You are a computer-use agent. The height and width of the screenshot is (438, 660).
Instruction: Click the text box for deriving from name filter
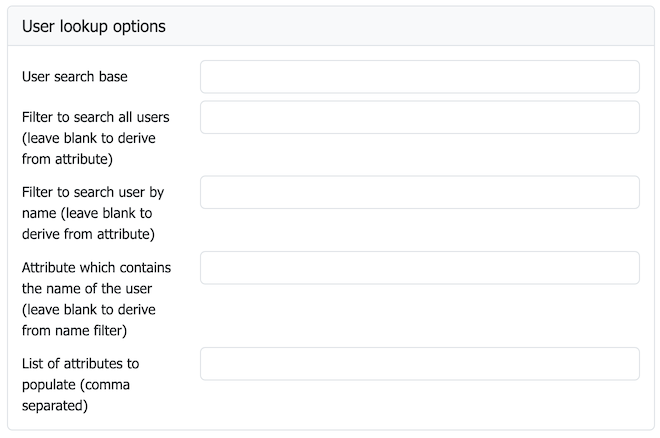click(x=420, y=268)
